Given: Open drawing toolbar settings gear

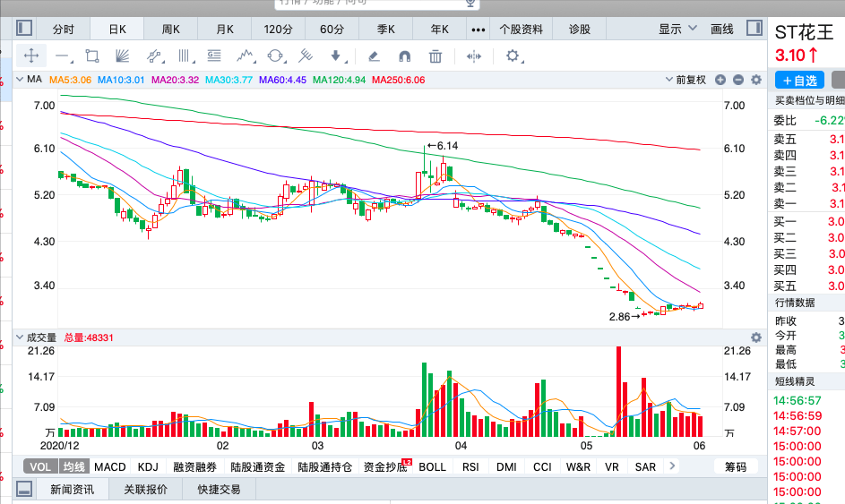Looking at the screenshot, I should click(x=513, y=56).
